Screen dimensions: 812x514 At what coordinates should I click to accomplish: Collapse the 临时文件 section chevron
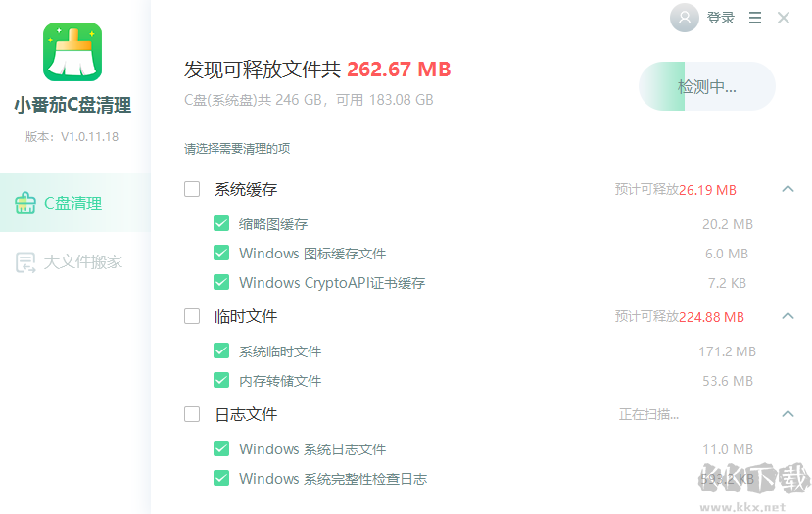(x=788, y=316)
